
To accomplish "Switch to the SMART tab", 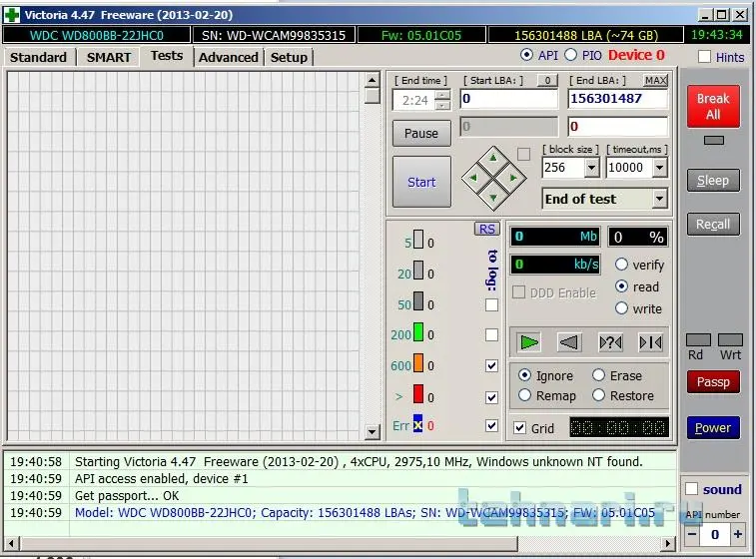I will [x=109, y=57].
